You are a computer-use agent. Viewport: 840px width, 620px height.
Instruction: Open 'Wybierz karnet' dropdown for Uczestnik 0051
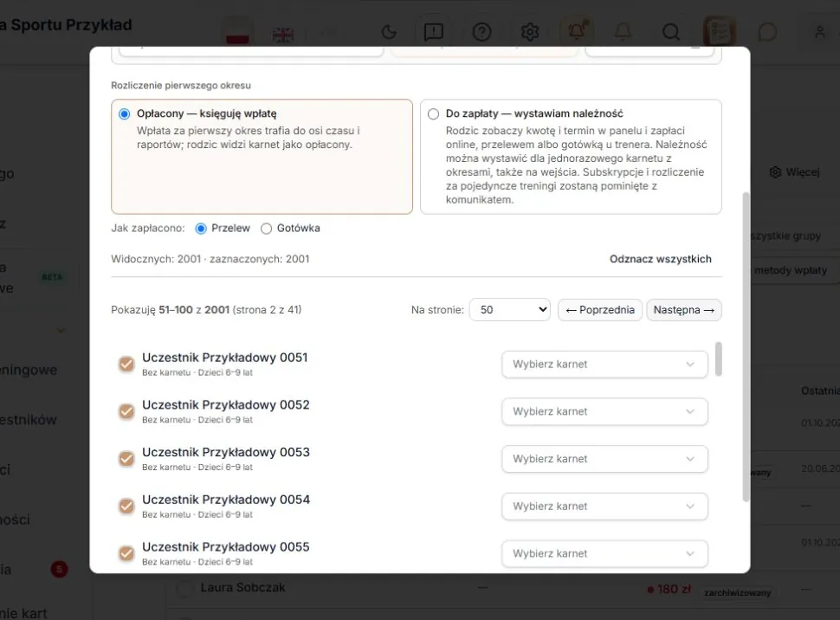(x=604, y=365)
